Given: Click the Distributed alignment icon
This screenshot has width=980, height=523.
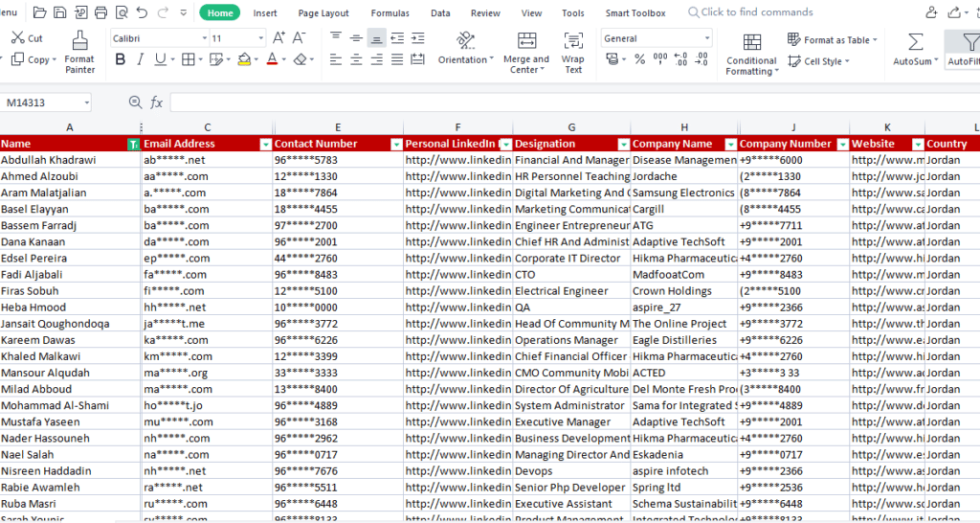Looking at the screenshot, I should [x=417, y=59].
